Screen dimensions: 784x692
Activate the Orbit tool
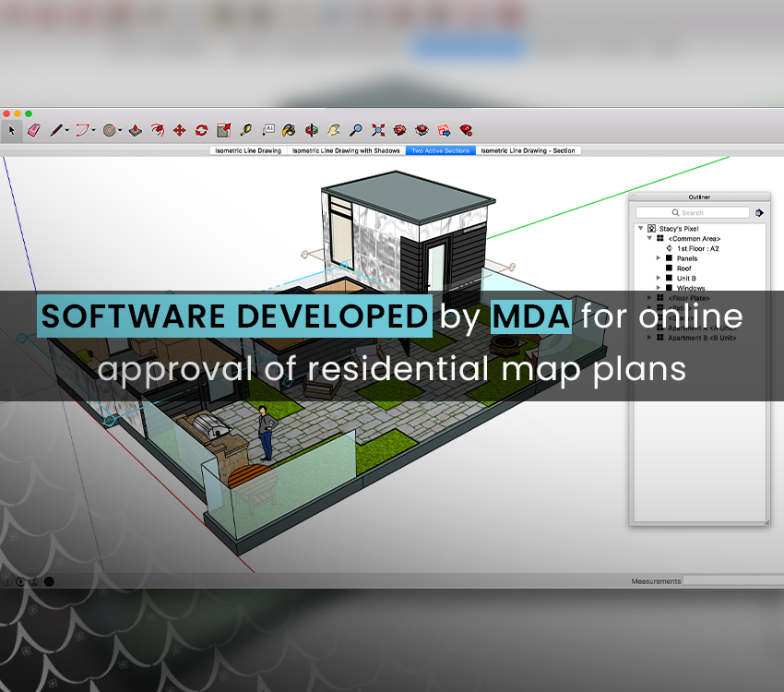coord(311,130)
